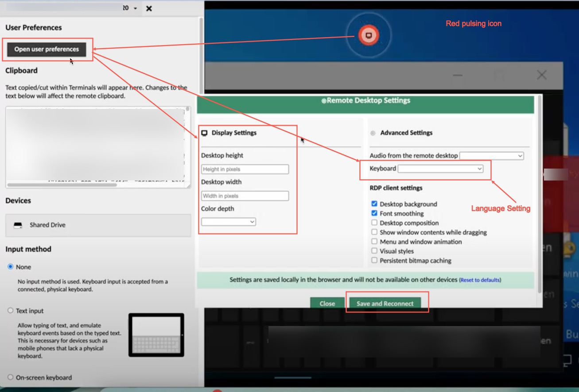Expand the Color depth dropdown
579x392 pixels.
pyautogui.click(x=228, y=222)
